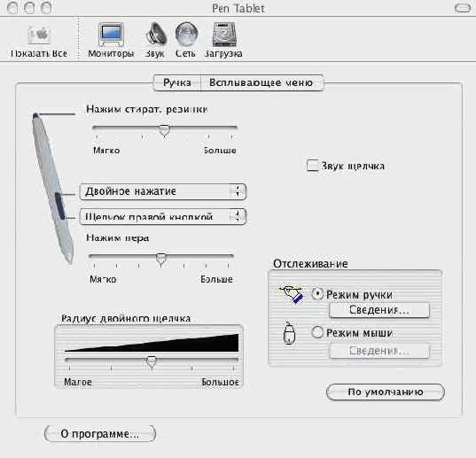Click the pen mode hand-drawing icon
Viewport: 476px width, 458px height.
click(292, 294)
